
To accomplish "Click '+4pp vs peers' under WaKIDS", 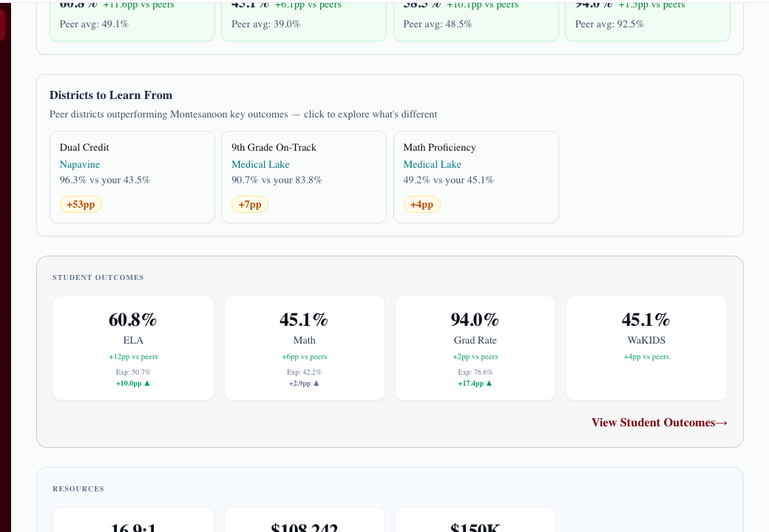I will pyautogui.click(x=646, y=357).
